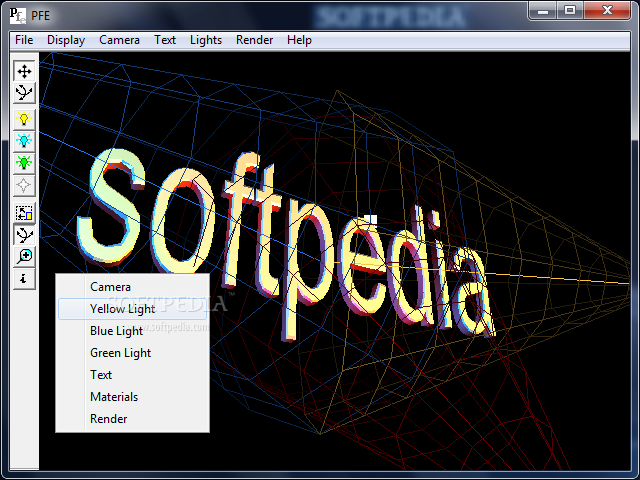The image size is (640, 480).
Task: Select the lower rotate tool above the magnifier
Action: coord(24,235)
